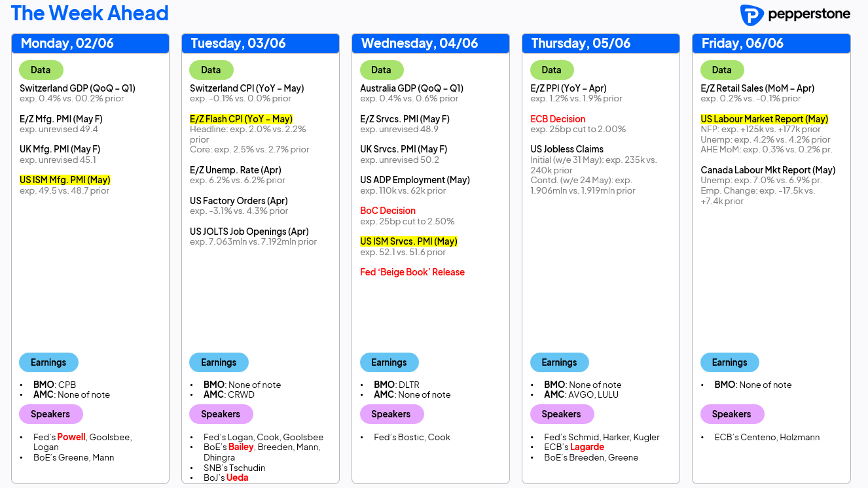Viewport: 868px width, 488px height.
Task: Click Thursday's blue Earnings badge
Action: [x=559, y=362]
